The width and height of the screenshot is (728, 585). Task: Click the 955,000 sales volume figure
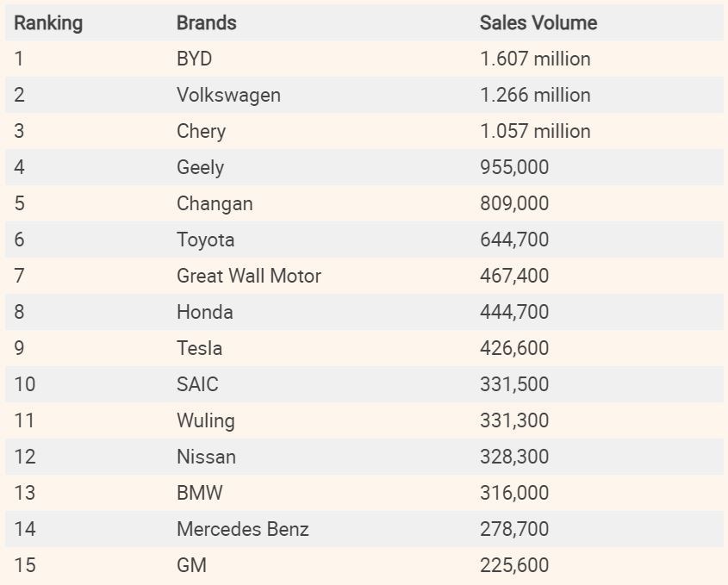point(513,168)
